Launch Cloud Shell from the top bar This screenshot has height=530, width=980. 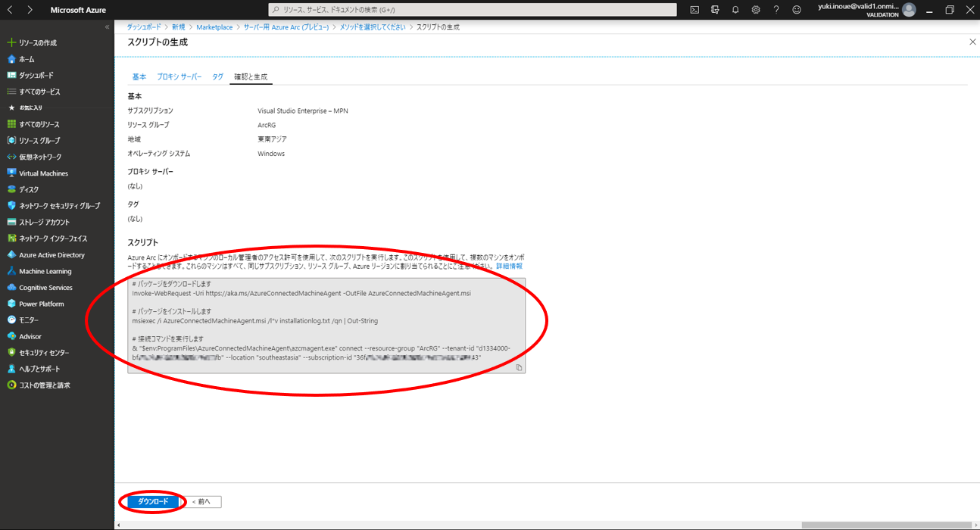pyautogui.click(x=694, y=10)
